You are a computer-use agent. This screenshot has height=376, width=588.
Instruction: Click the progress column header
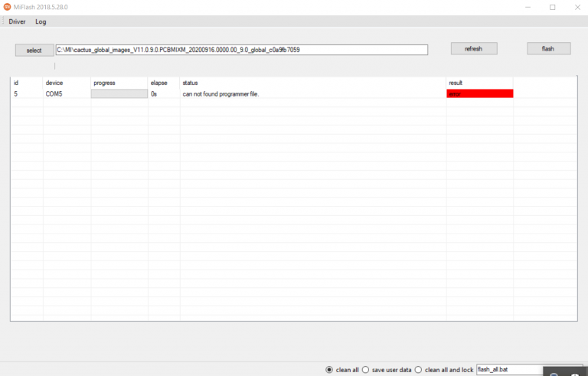click(x=119, y=83)
